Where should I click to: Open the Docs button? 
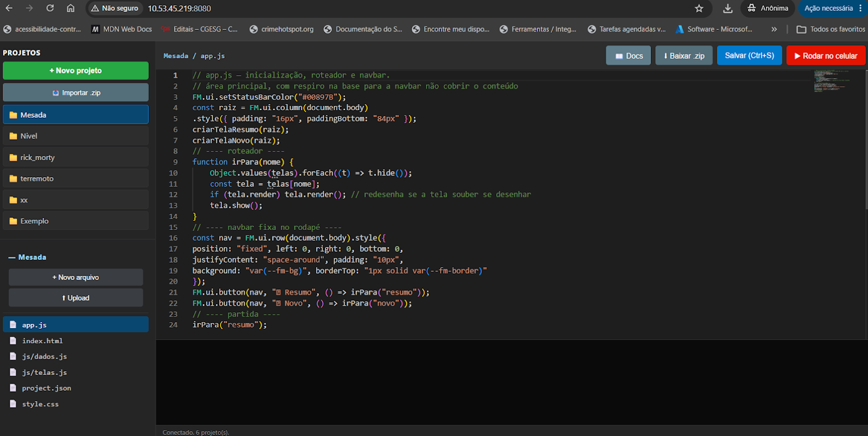(628, 56)
